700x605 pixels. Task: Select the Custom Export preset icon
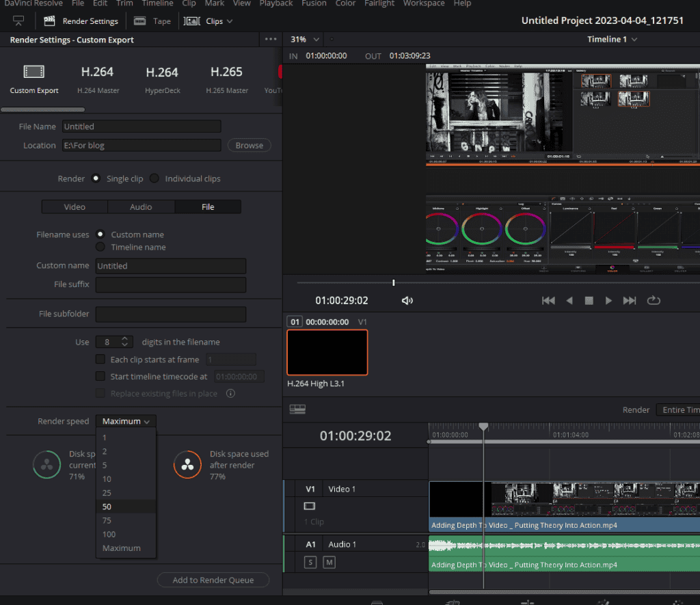[x=34, y=72]
